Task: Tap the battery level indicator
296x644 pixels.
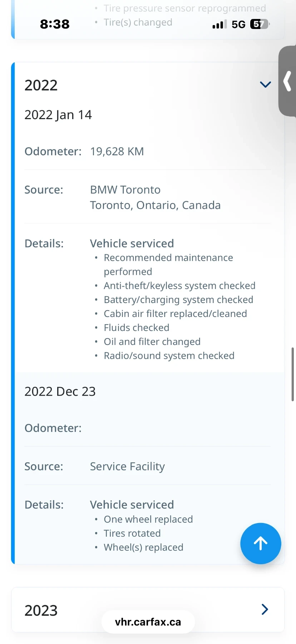Action: coord(260,24)
